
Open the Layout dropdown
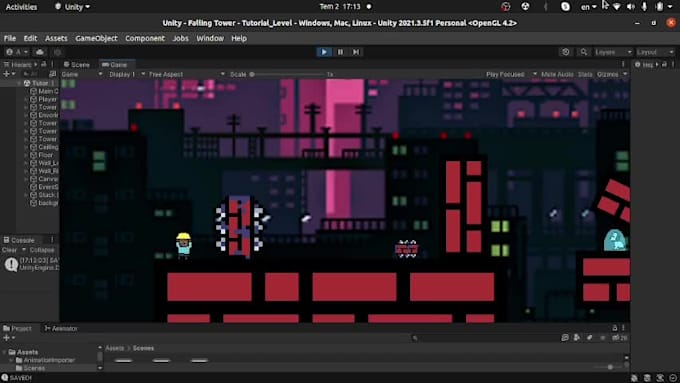(x=655, y=52)
